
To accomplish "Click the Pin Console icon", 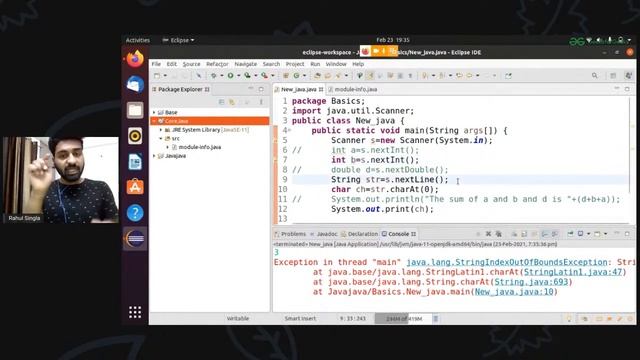I will click(x=570, y=234).
